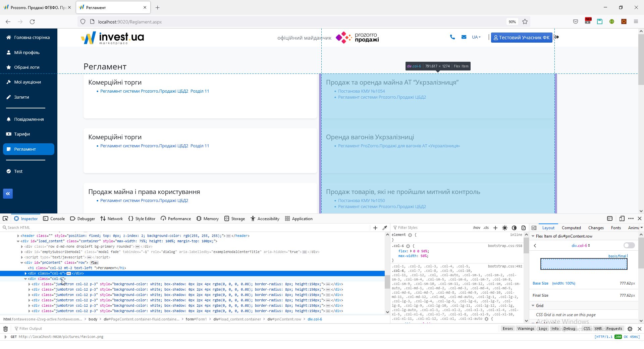Open the Changes sidebar tab
This screenshot has height=349, width=644.
coord(596,228)
